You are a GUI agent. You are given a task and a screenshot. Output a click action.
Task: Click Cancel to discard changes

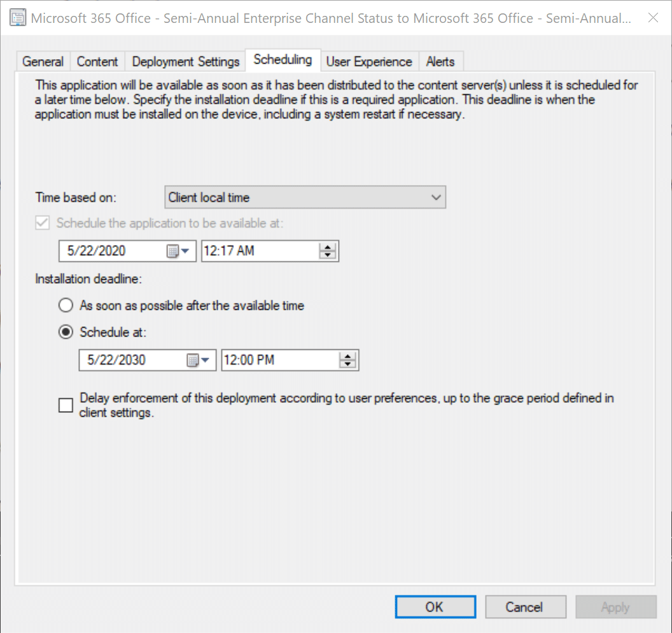click(x=525, y=607)
